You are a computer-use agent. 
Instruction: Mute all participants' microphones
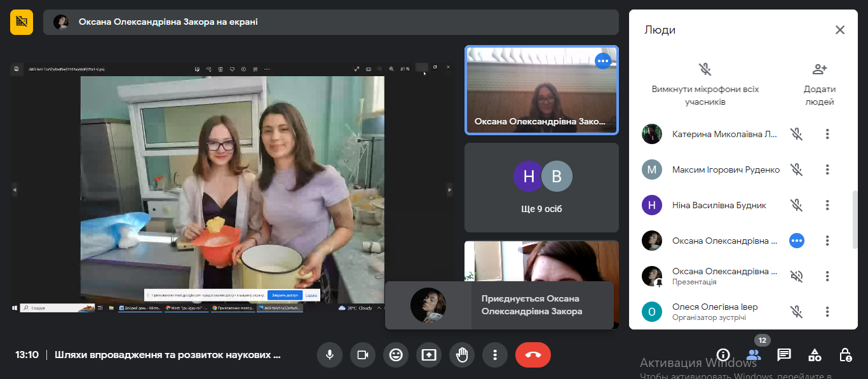click(x=705, y=84)
